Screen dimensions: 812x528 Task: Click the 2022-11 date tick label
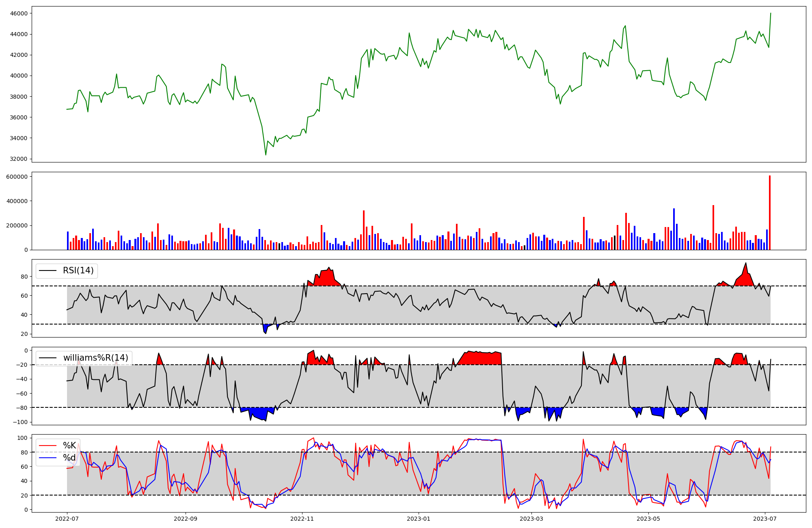coord(302,519)
